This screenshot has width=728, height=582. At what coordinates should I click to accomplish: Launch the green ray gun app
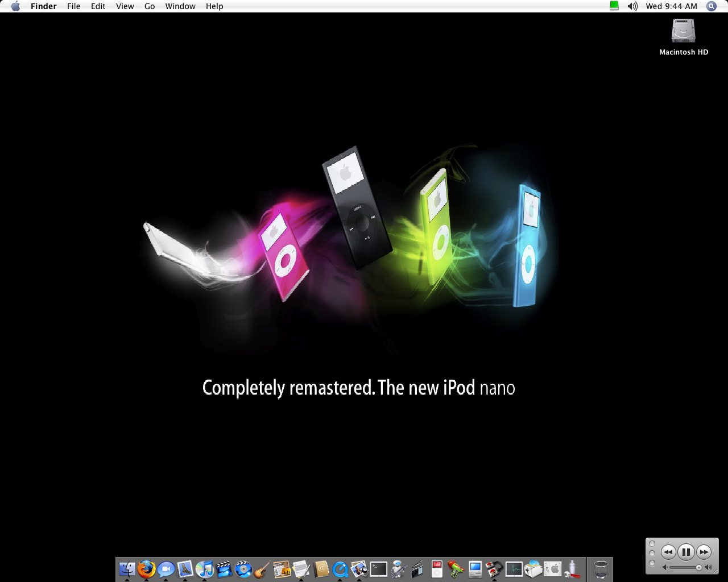(456, 568)
